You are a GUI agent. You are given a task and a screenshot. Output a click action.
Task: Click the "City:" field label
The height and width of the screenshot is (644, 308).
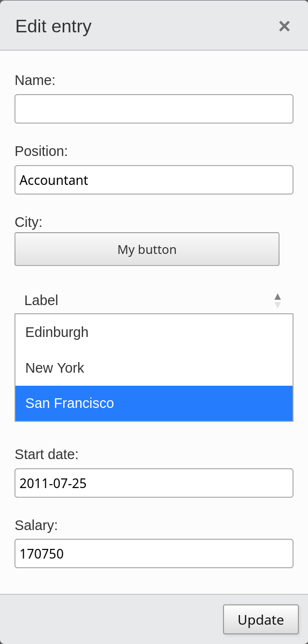click(28, 222)
